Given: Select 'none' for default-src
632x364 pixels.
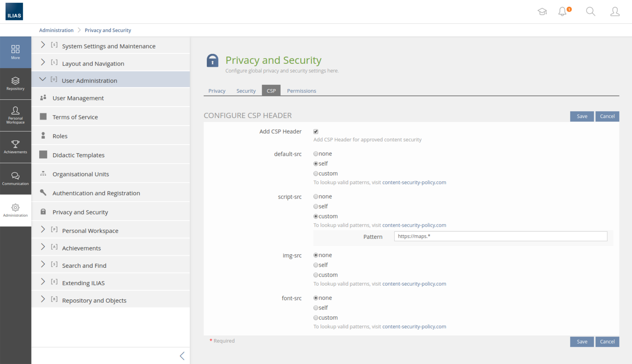Looking at the screenshot, I should click(316, 154).
